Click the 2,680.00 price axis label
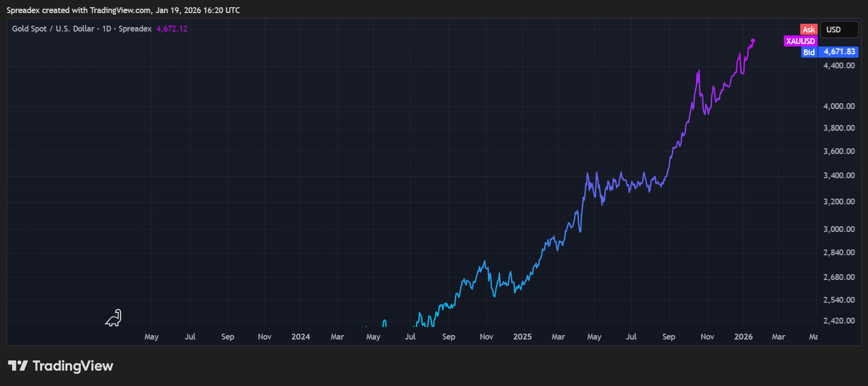The width and height of the screenshot is (868, 386). pos(839,277)
